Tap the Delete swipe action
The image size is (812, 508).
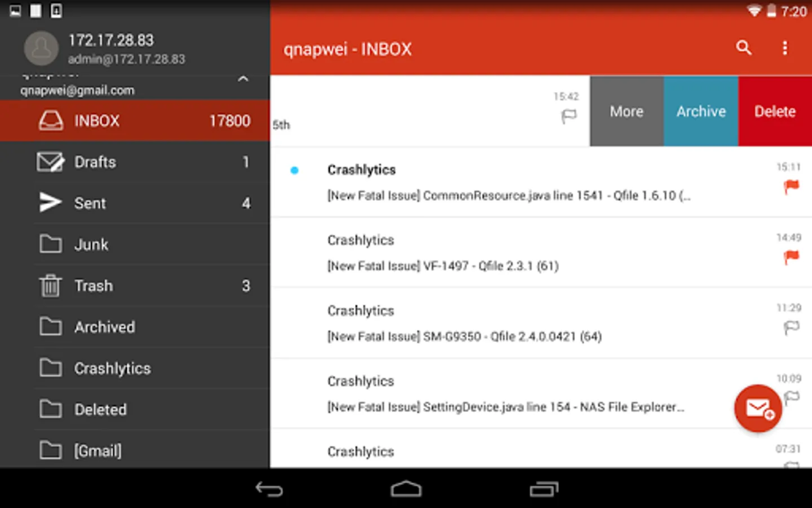tap(775, 111)
